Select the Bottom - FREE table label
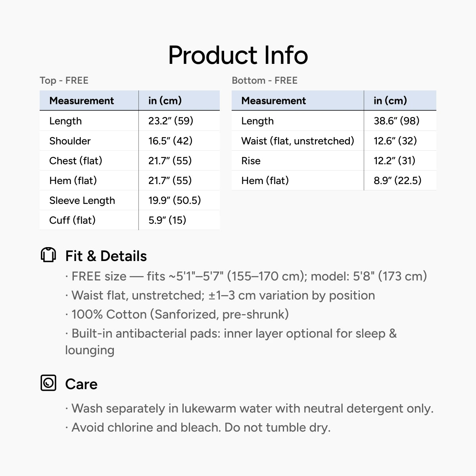 tap(265, 81)
